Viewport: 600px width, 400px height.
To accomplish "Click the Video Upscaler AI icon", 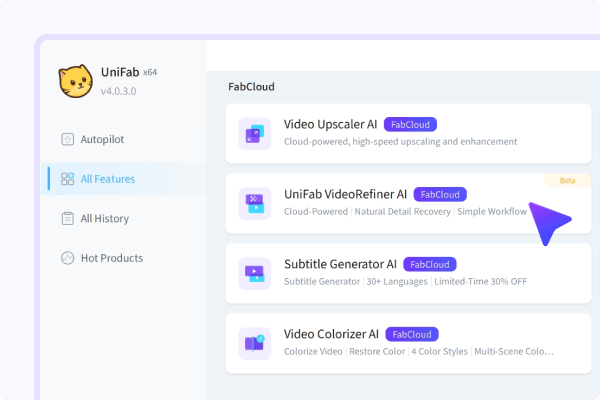I will click(254, 133).
